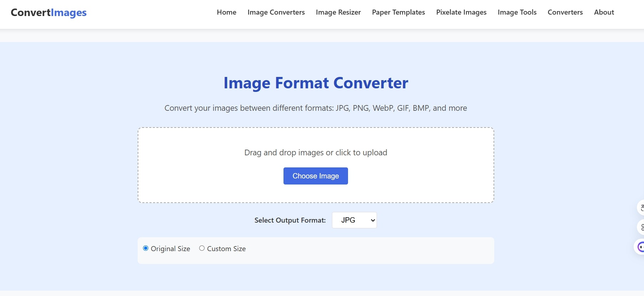Open Pixelate Images page
This screenshot has width=644, height=296.
(461, 12)
